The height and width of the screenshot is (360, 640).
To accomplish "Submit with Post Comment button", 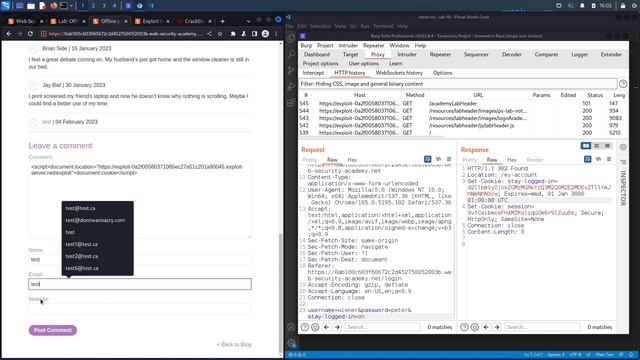I will click(53, 330).
